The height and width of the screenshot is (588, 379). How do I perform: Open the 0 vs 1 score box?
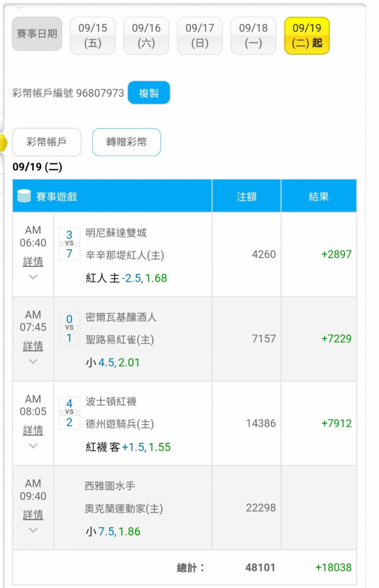[x=69, y=329]
